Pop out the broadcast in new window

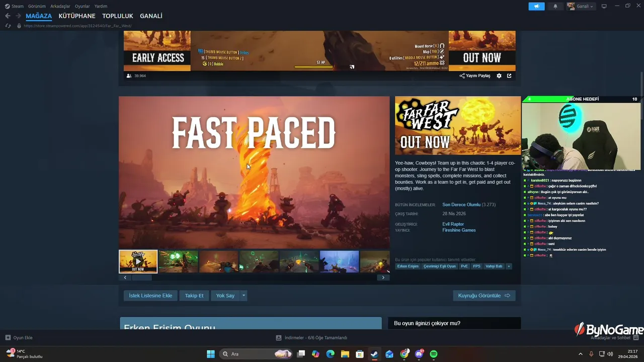point(509,76)
